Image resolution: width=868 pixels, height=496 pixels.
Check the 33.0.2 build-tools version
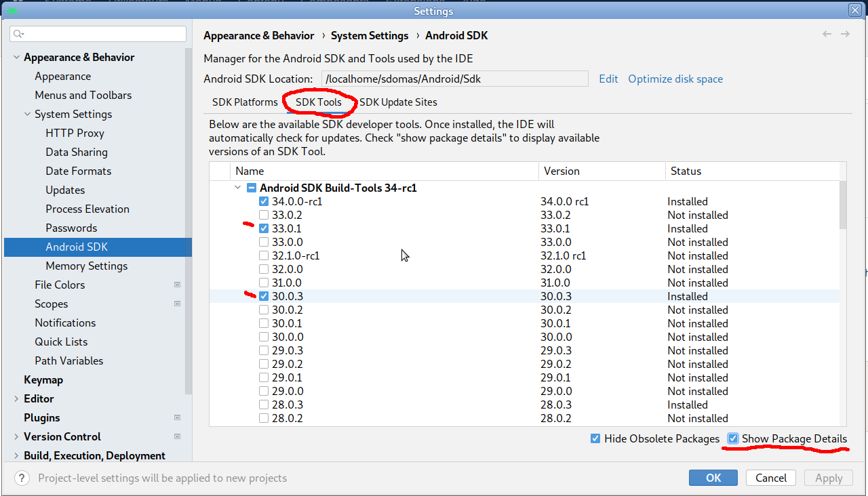point(263,215)
